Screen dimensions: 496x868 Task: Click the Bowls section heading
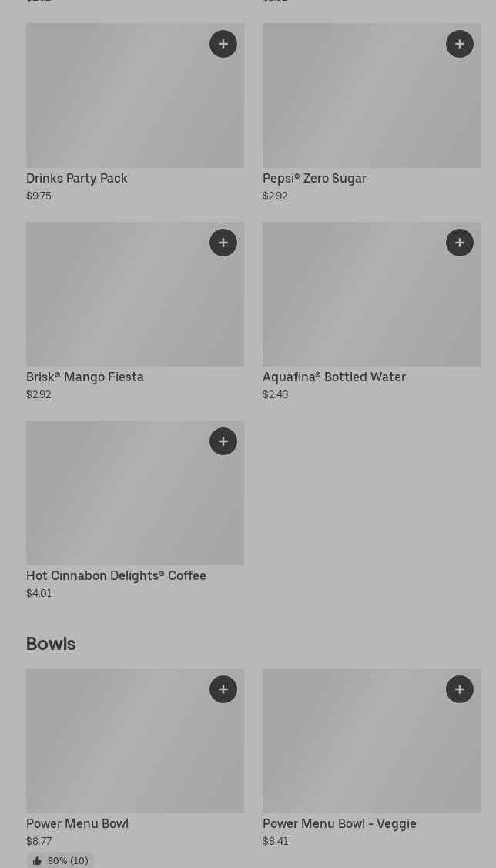point(51,644)
